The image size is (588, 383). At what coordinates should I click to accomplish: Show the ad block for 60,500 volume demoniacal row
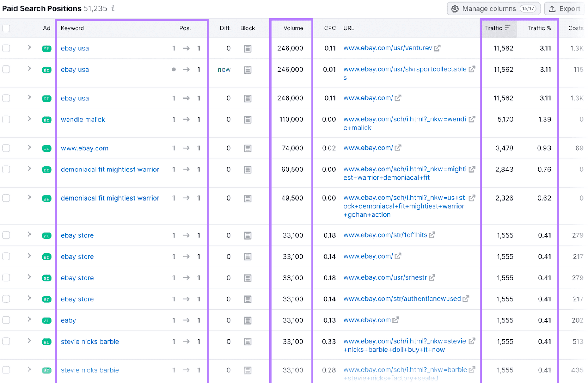coord(248,170)
